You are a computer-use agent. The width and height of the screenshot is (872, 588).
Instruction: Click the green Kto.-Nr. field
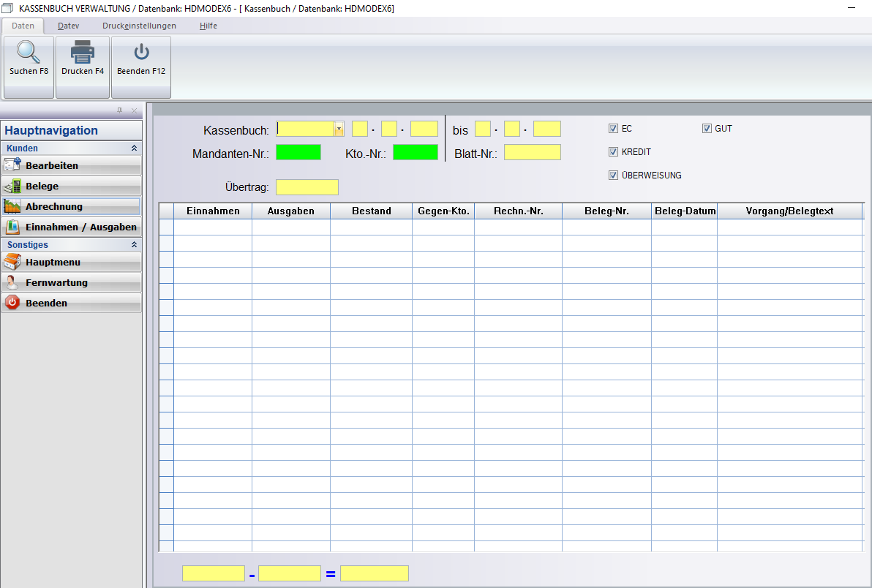(x=416, y=152)
